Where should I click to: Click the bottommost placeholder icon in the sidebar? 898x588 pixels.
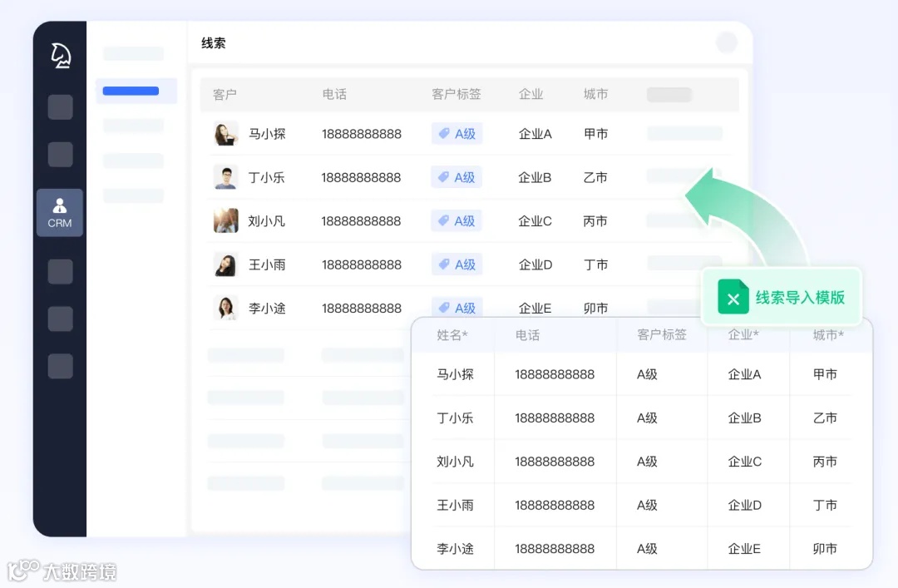click(59, 366)
